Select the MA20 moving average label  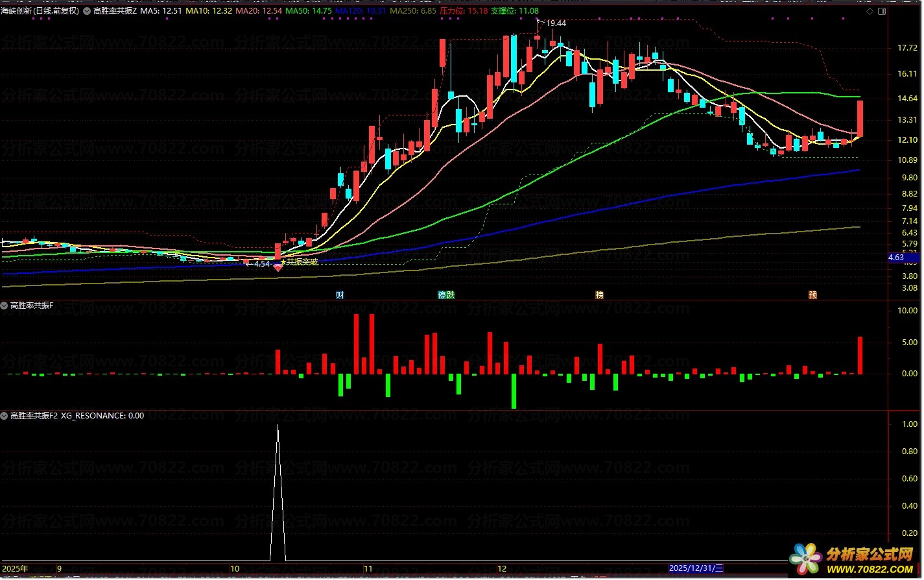pos(259,11)
